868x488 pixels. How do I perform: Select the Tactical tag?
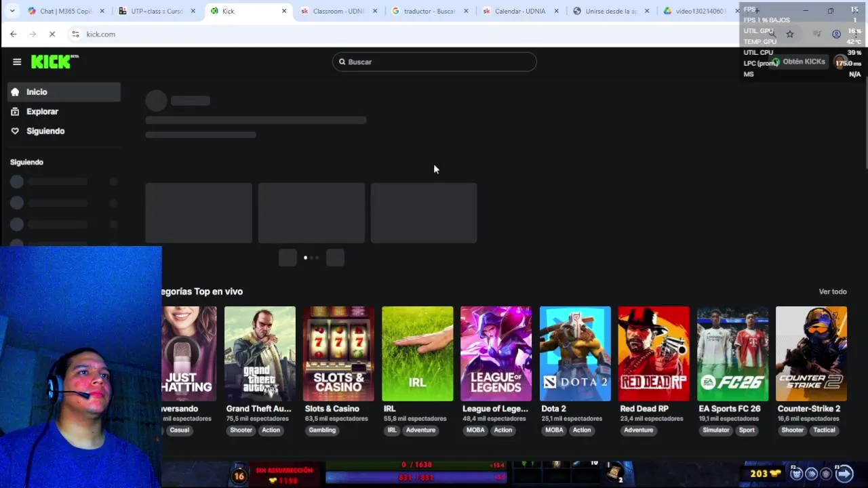click(x=825, y=430)
